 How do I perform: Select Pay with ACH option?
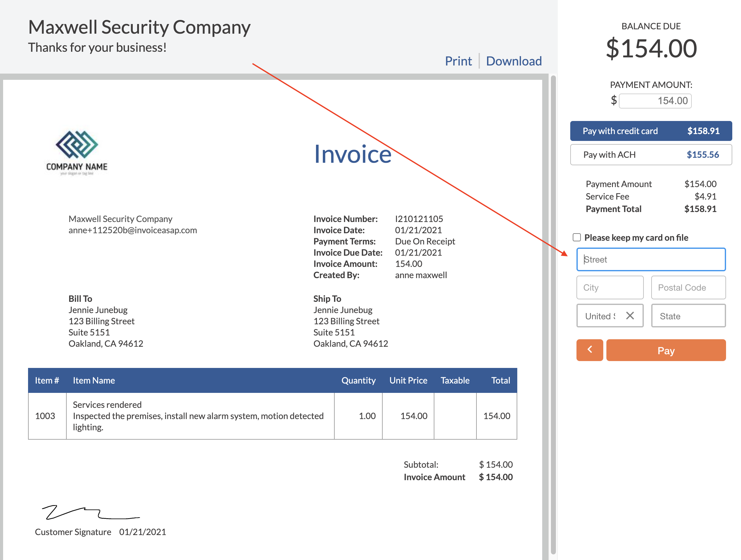pos(651,154)
